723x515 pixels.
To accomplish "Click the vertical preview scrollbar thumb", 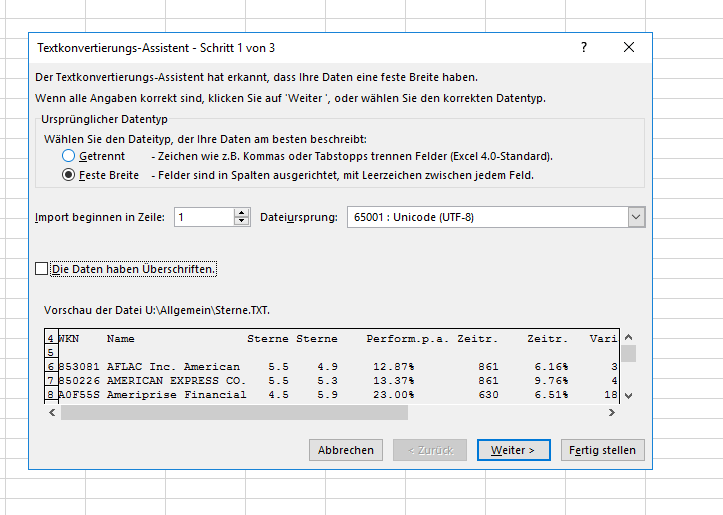I will tap(628, 354).
